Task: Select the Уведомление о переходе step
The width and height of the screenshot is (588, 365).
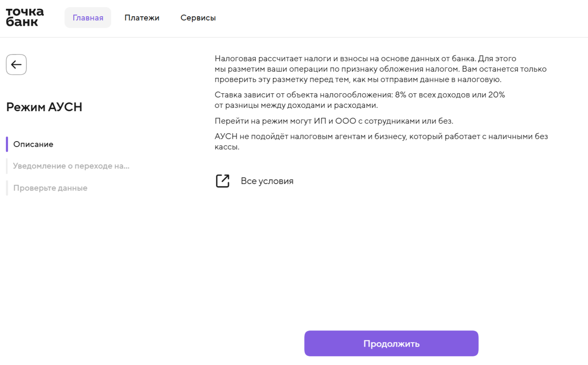Action: tap(71, 166)
